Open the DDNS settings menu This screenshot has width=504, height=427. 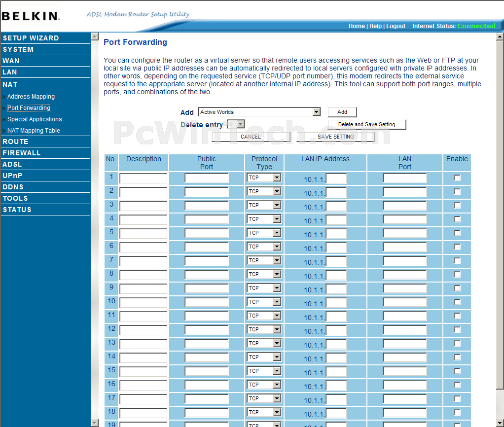(13, 187)
